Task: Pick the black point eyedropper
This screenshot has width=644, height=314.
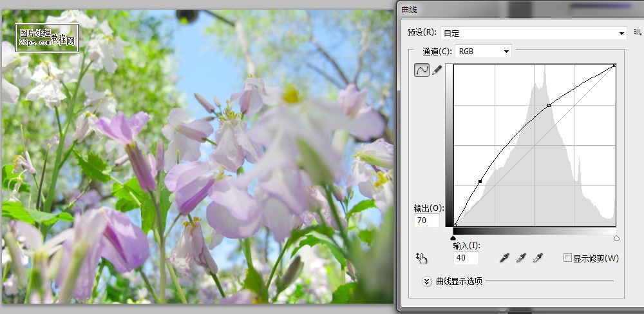Action: point(504,258)
